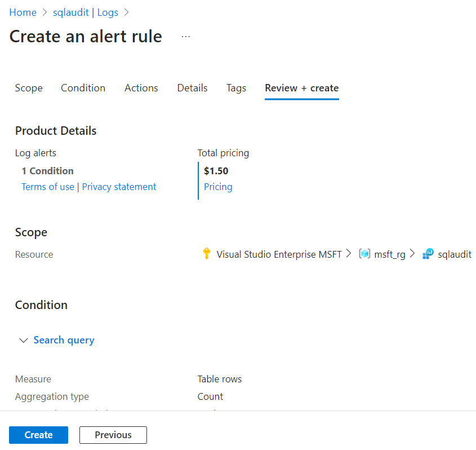Click the msft_rg resource group cube icon

364,253
